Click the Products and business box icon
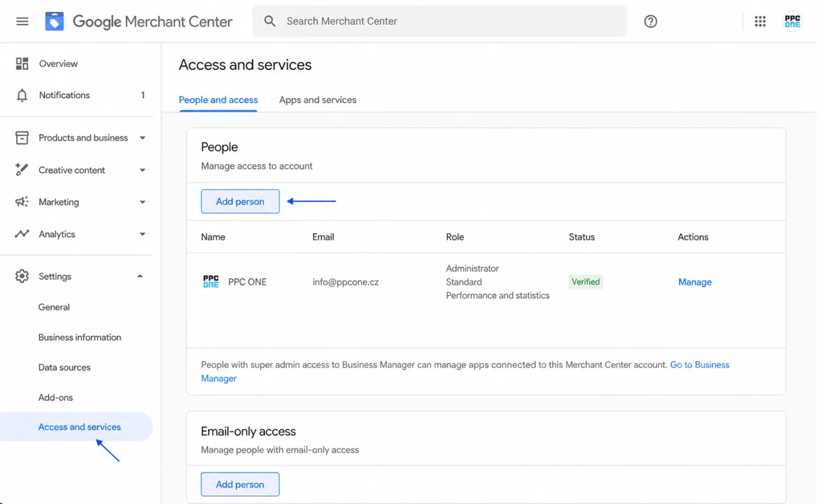822x504 pixels. [x=22, y=138]
